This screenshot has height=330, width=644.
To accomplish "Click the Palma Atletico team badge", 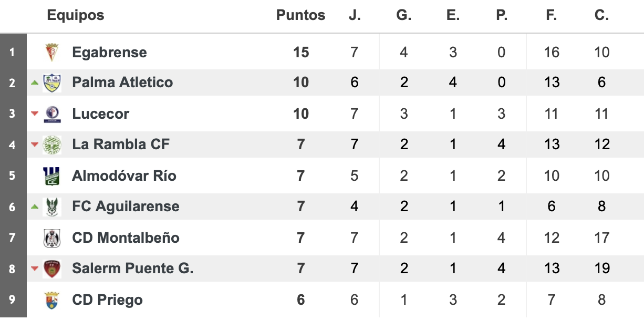I will pos(52,82).
